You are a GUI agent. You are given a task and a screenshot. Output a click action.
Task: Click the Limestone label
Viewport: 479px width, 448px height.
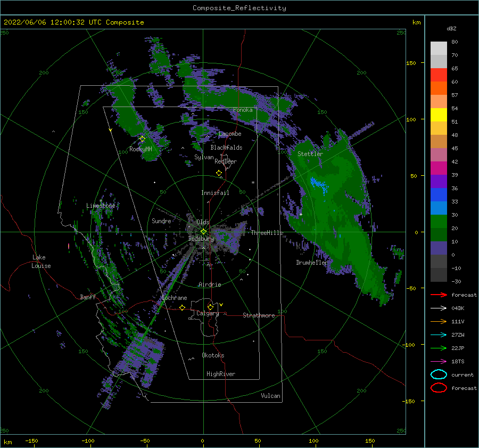coord(101,206)
